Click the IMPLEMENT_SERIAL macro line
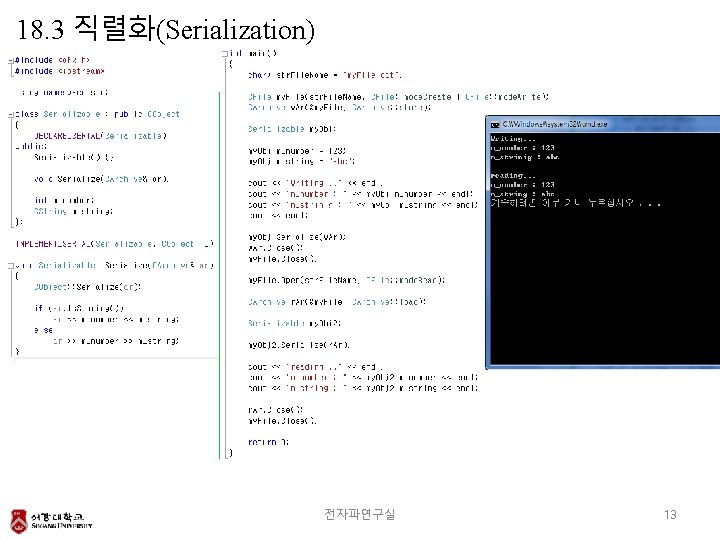The image size is (720, 540). [x=114, y=244]
